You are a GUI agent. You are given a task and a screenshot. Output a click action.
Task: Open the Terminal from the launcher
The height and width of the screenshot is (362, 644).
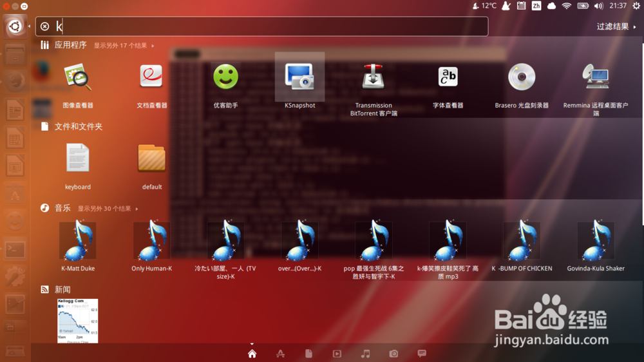15,249
